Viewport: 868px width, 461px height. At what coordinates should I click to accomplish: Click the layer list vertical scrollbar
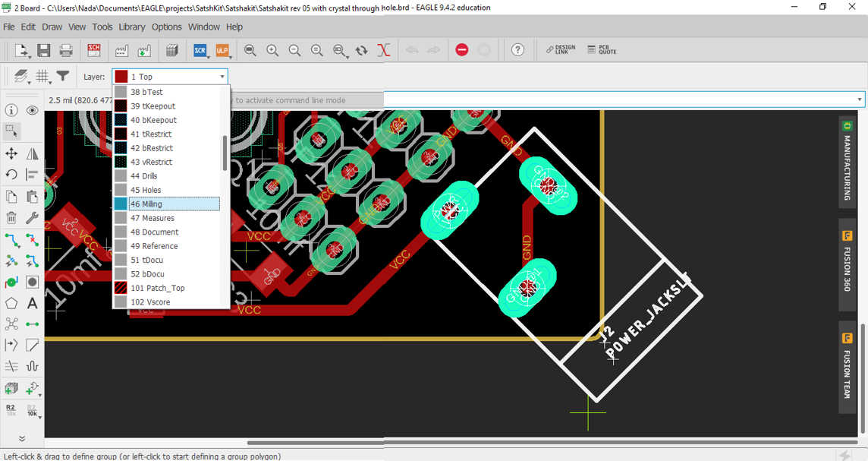225,153
